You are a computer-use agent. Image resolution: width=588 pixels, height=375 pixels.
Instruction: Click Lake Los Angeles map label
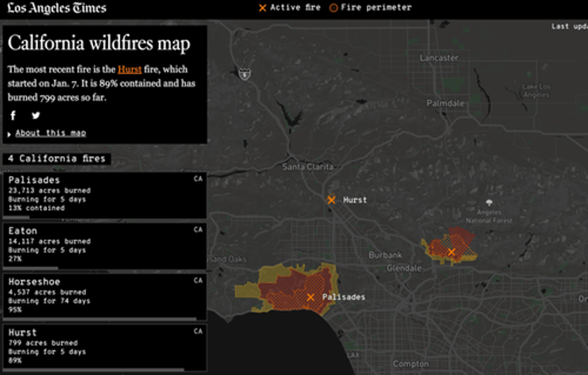coord(536,90)
